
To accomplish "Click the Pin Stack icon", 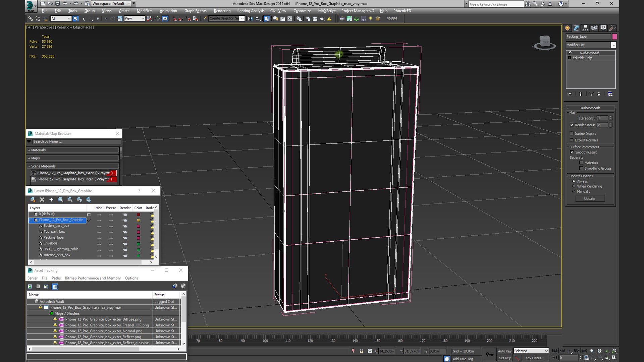I will (x=570, y=94).
